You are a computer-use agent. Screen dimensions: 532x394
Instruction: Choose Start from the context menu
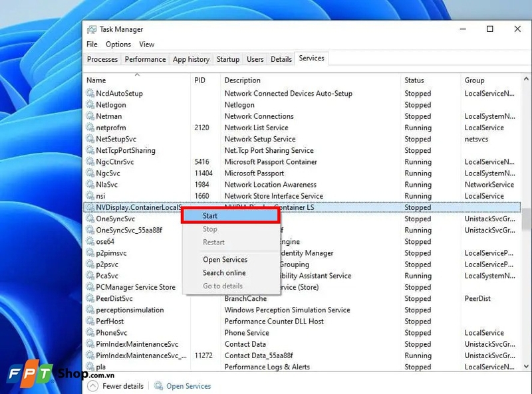(210, 216)
